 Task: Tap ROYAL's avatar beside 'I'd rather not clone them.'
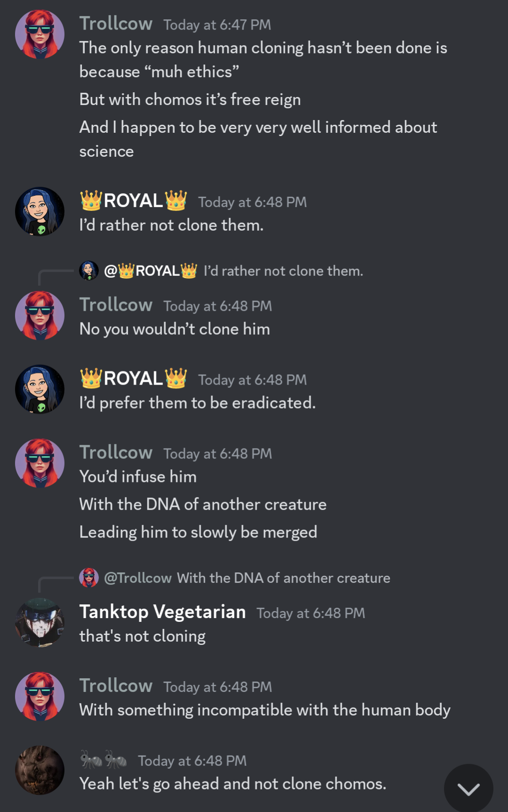point(40,212)
